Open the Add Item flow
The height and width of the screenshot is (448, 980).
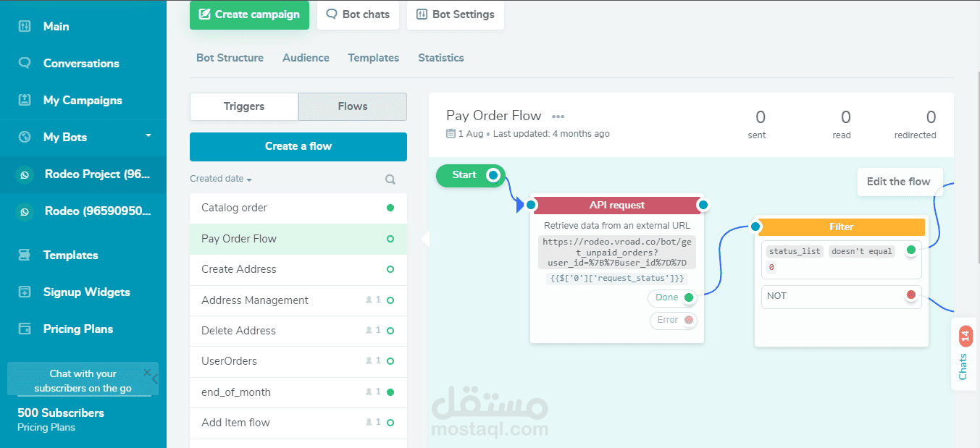tap(298, 423)
